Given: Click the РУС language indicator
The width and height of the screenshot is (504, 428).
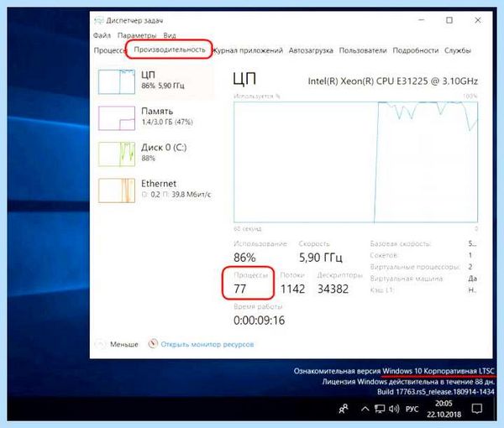Looking at the screenshot, I should point(412,409).
